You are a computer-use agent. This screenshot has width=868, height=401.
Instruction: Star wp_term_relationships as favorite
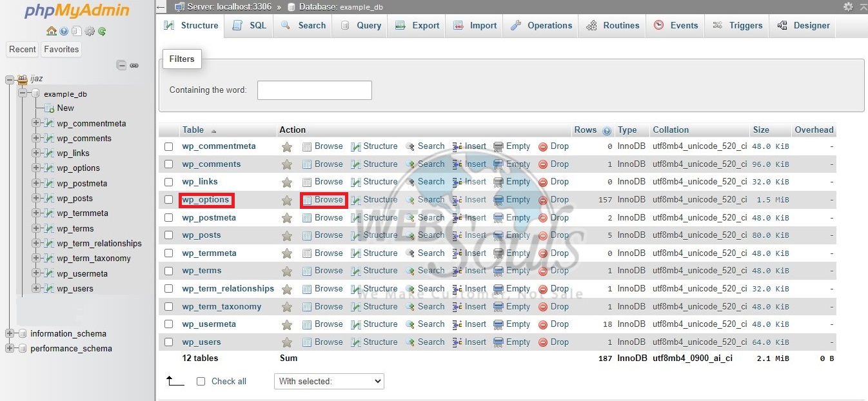click(287, 289)
